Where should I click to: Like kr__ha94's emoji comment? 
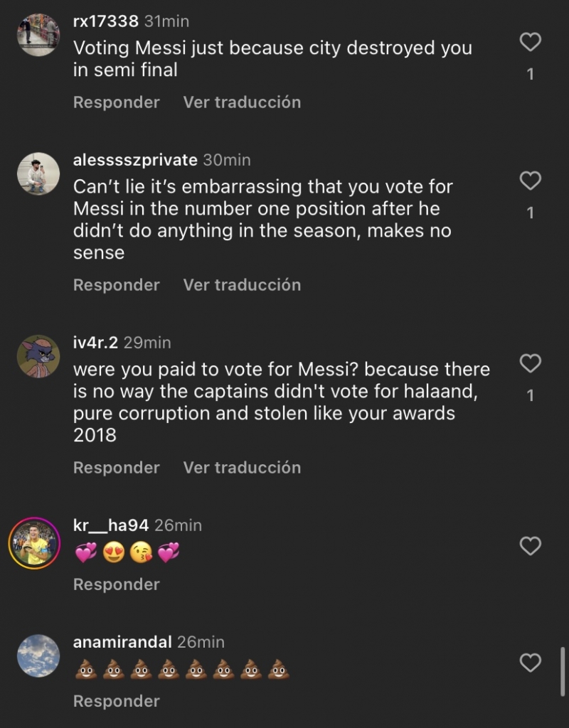point(530,546)
